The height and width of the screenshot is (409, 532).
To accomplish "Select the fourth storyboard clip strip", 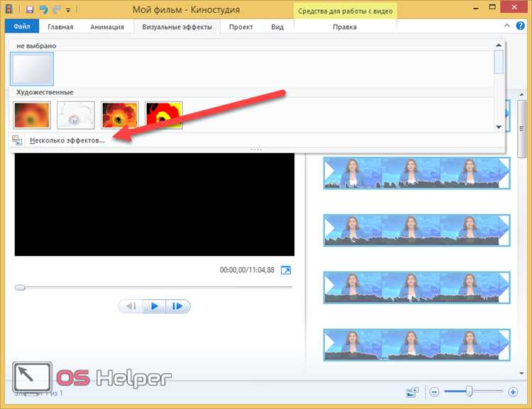I will point(416,345).
